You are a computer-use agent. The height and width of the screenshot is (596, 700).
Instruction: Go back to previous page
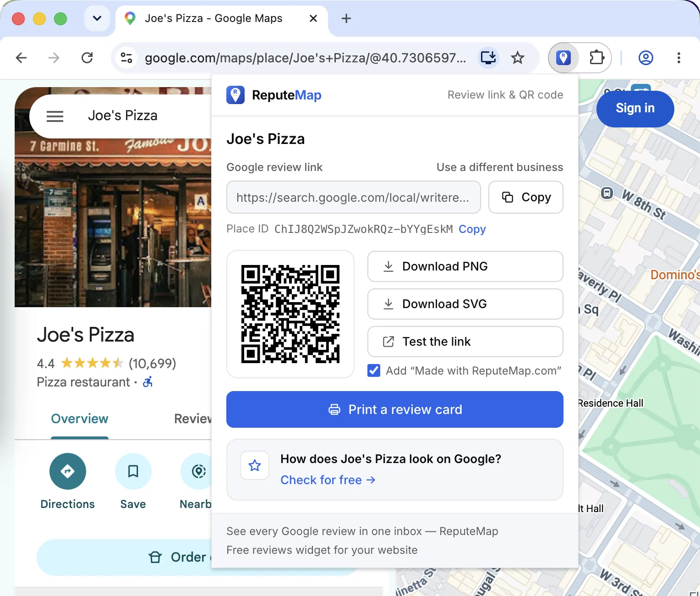pyautogui.click(x=21, y=58)
